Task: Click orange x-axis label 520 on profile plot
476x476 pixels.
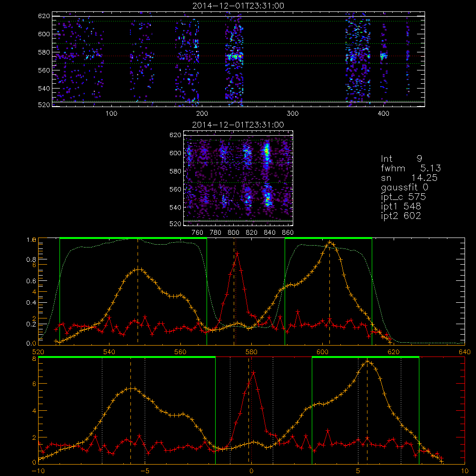Action: (x=38, y=352)
